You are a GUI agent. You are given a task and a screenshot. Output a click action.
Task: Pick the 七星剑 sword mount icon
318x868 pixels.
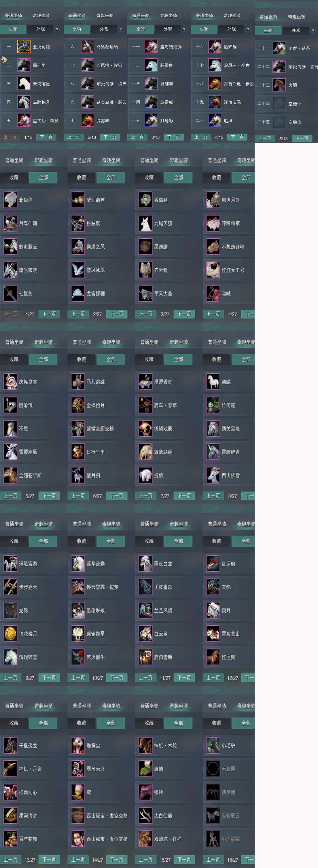(x=10, y=293)
